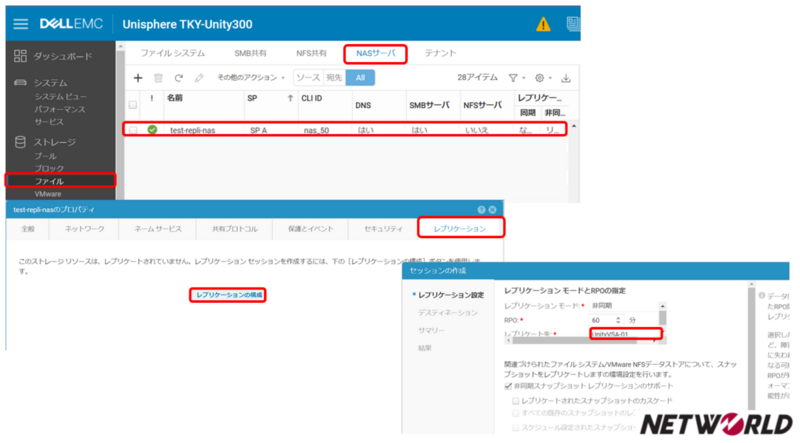This screenshot has width=800, height=443.
Task: Click the test-repli-nas name cell
Action: point(192,130)
